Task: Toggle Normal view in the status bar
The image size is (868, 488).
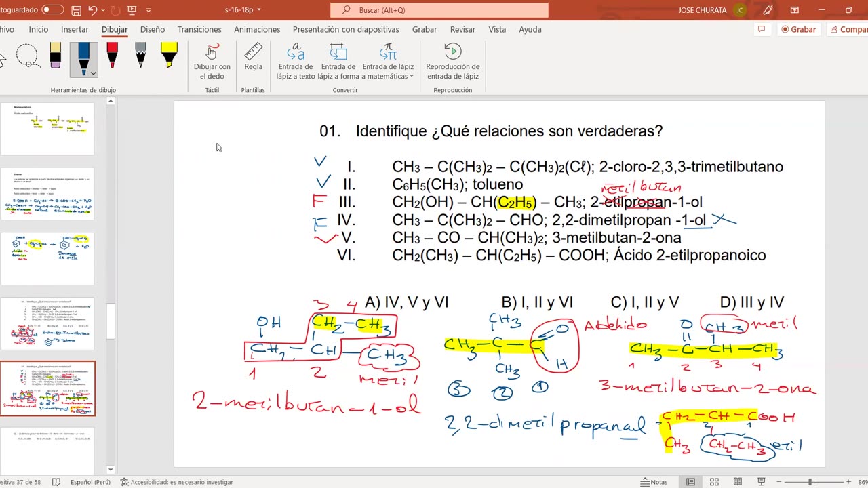Action: click(690, 482)
